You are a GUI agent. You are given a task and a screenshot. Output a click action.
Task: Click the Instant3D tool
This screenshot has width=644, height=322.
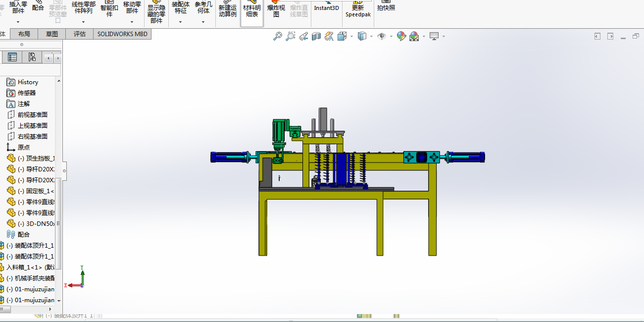coord(327,8)
